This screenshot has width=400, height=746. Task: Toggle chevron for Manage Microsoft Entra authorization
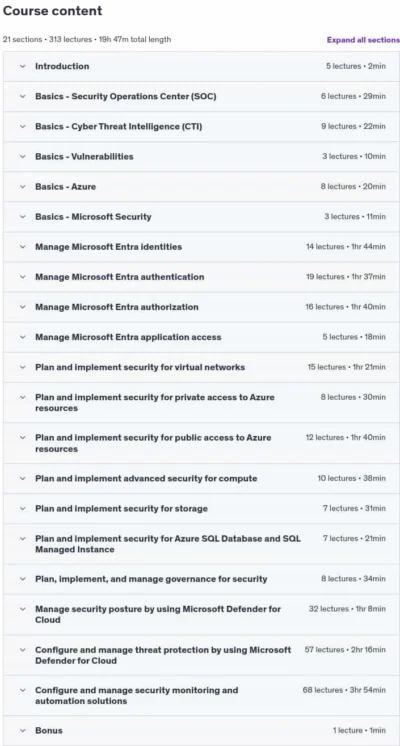22,307
